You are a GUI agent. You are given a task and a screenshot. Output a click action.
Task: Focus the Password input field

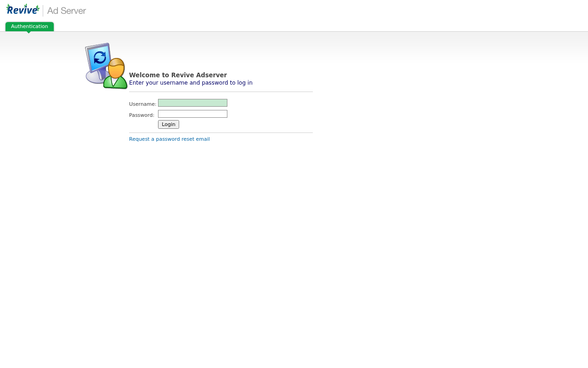pyautogui.click(x=192, y=114)
